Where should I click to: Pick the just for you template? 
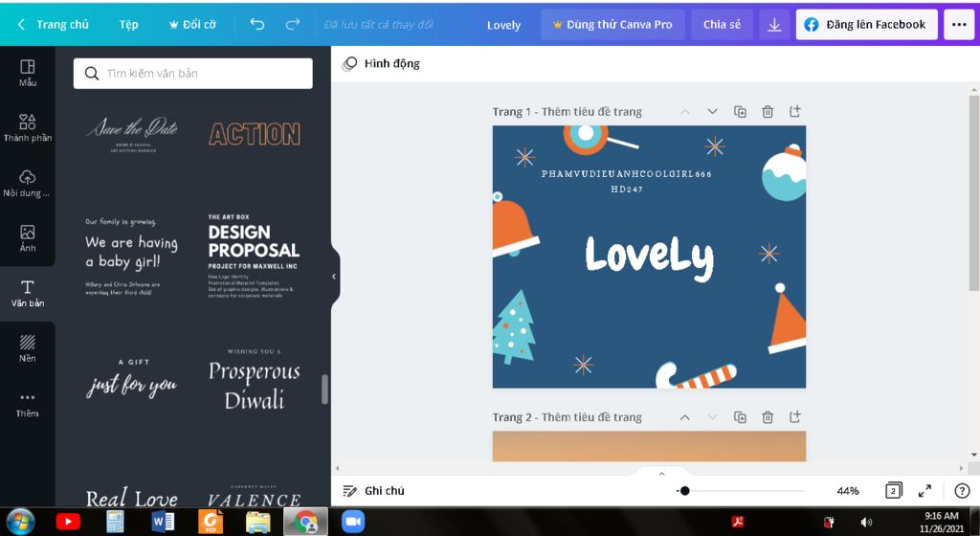click(x=132, y=379)
